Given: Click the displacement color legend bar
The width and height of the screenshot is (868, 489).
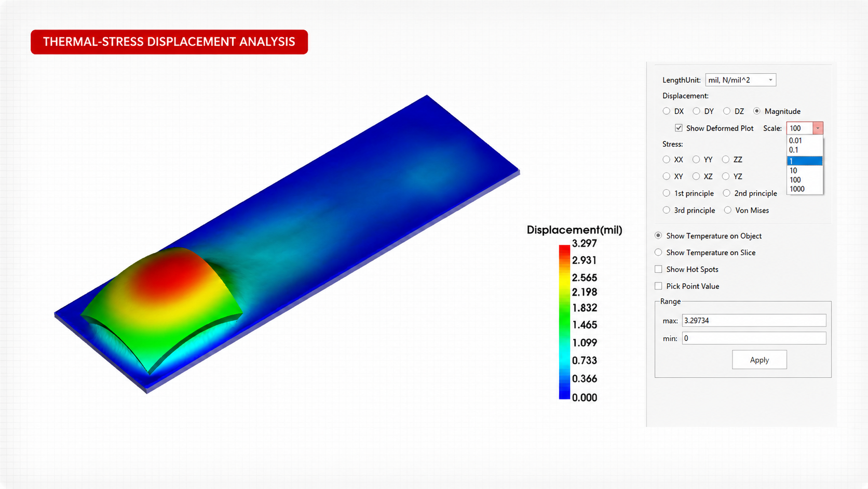Looking at the screenshot, I should click(x=564, y=322).
